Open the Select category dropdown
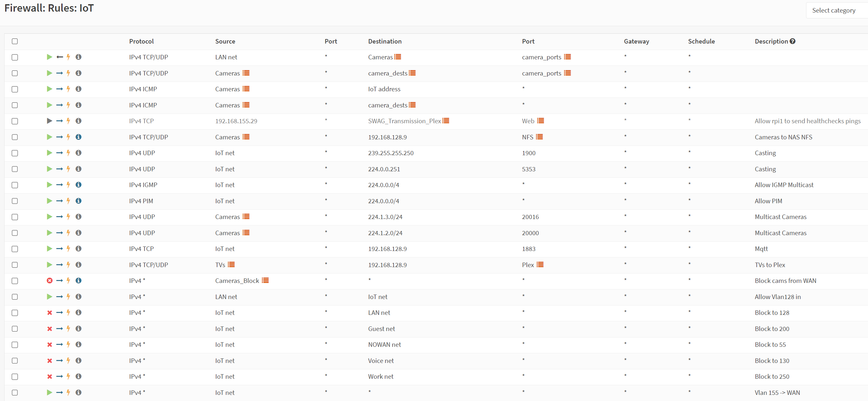The height and width of the screenshot is (401, 868). [x=837, y=10]
